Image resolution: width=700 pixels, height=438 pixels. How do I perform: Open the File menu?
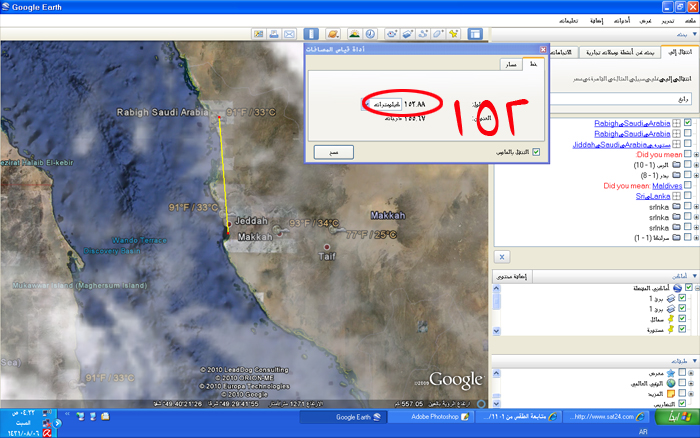click(690, 21)
